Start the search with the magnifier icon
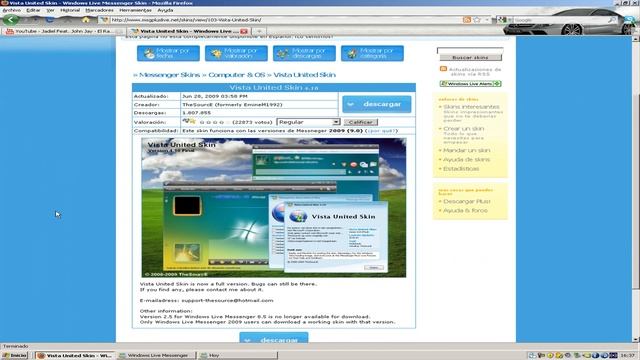Viewport: 640px width, 360px height. click(611, 20)
